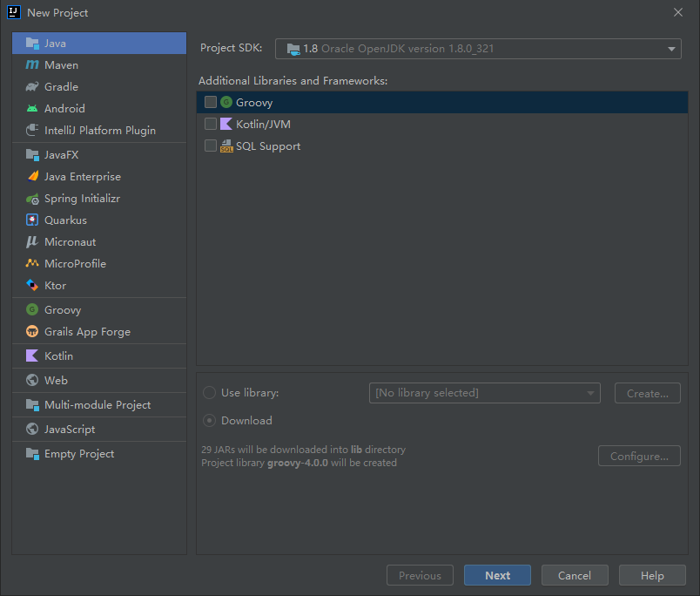Click SQL Support icon in frameworks list
700x596 pixels.
[x=226, y=146]
